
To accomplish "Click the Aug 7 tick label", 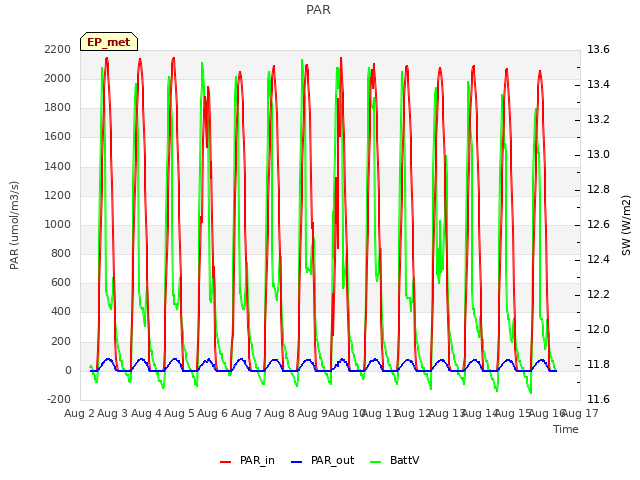I will click(x=246, y=413).
